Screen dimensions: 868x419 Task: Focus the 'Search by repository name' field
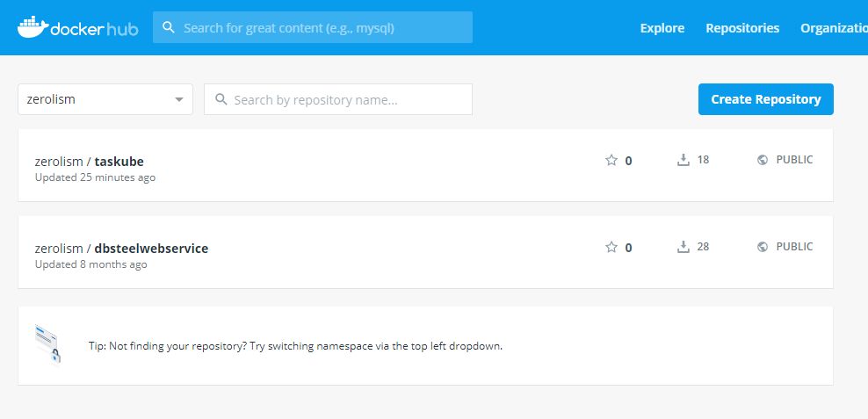[x=338, y=99]
